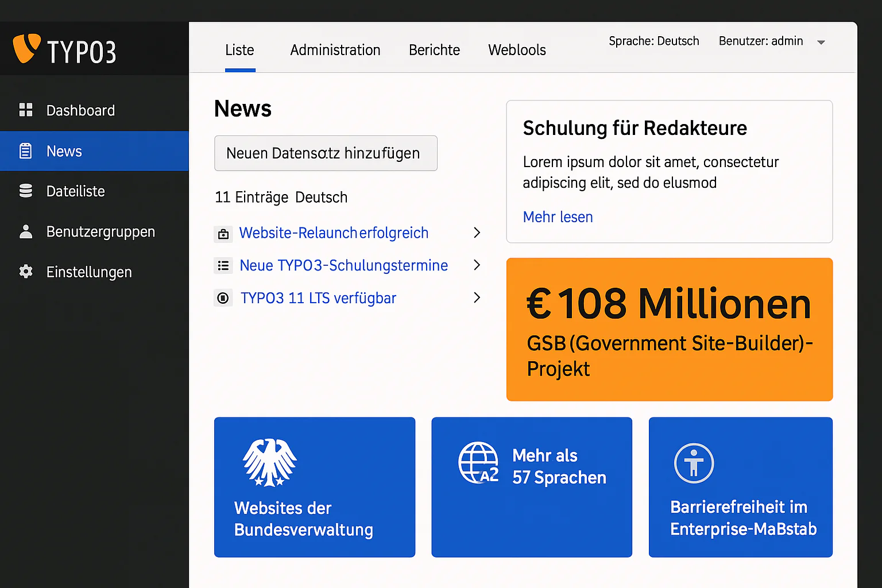Open the Websites der Bundesverwaltung tile
Image resolution: width=882 pixels, height=588 pixels.
(314, 488)
